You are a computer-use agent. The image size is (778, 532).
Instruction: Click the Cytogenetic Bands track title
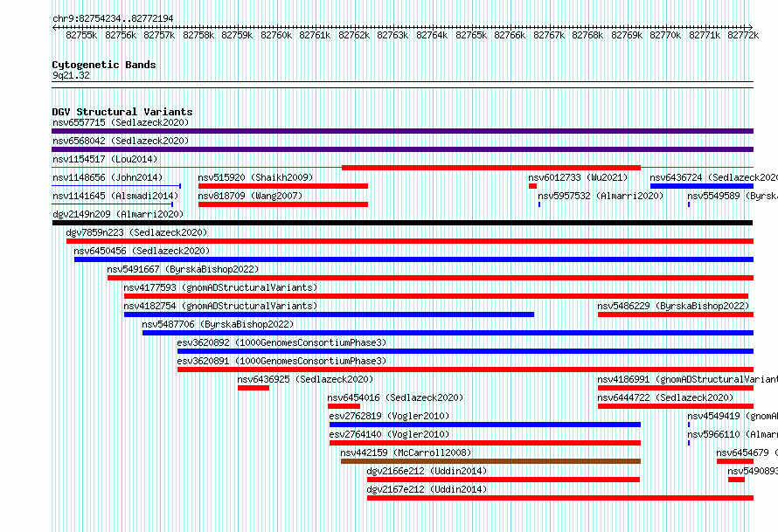click(104, 65)
